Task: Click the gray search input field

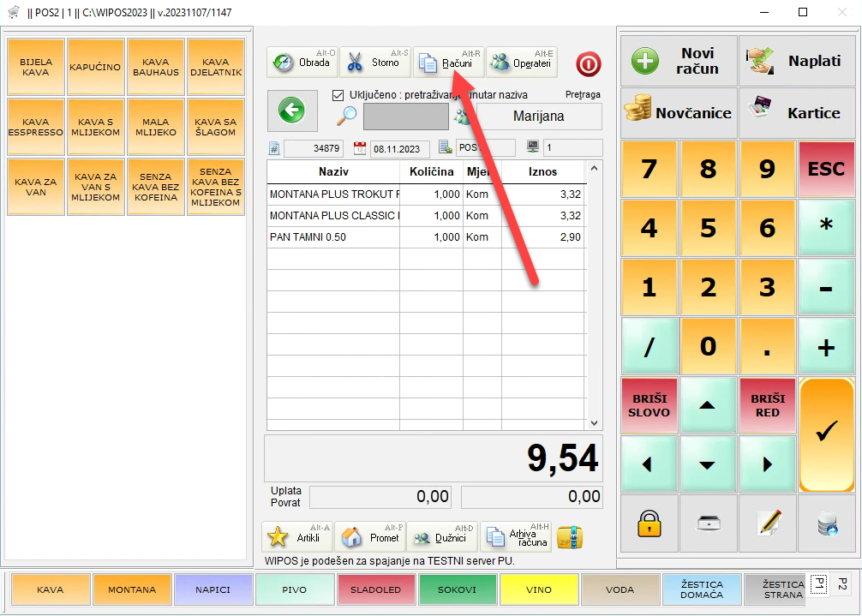Action: click(405, 116)
